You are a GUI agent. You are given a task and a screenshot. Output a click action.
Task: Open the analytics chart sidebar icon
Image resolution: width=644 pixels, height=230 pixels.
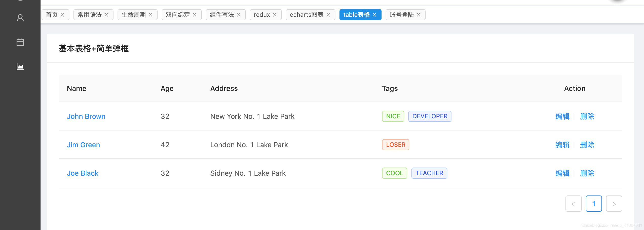coord(20,67)
